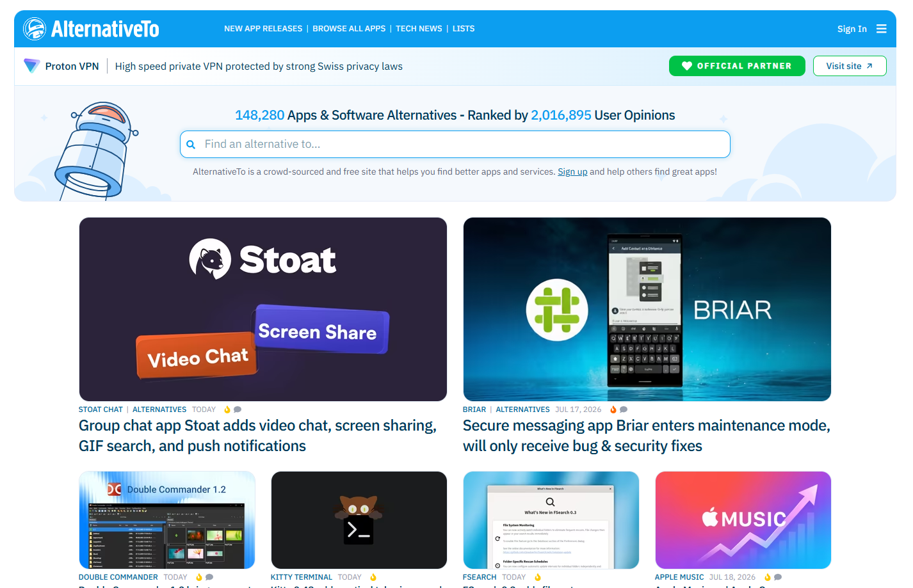Viewport: 913px width, 588px height.
Task: Open the Stoat video chat headline
Action: click(258, 436)
